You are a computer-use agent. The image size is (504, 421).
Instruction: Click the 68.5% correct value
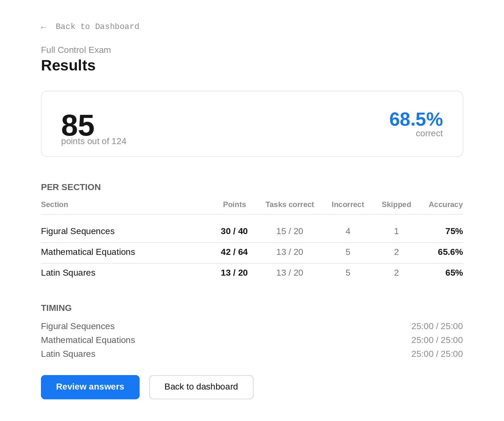pos(416,120)
